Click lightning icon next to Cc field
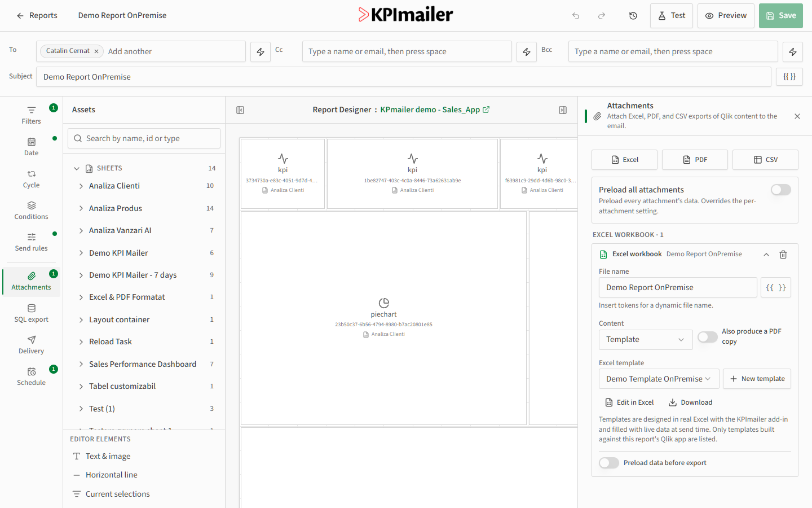Image resolution: width=812 pixels, height=508 pixels. (x=527, y=51)
